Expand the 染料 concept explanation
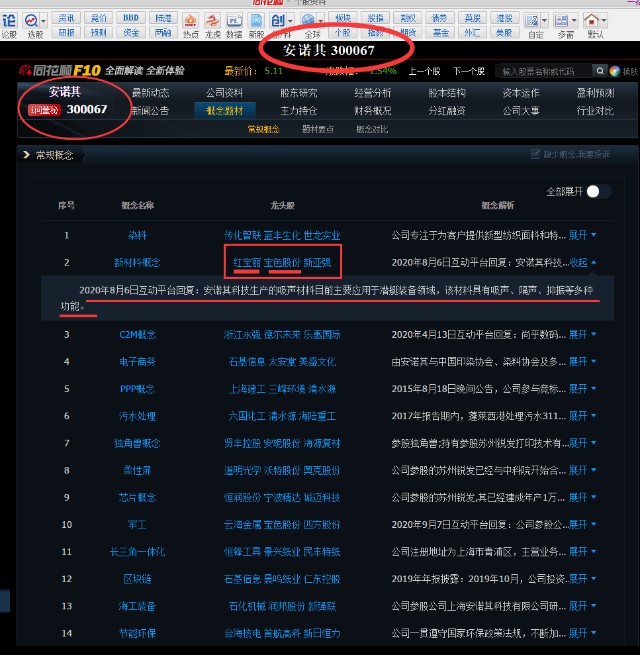Image resolution: width=640 pixels, height=655 pixels. pos(582,235)
